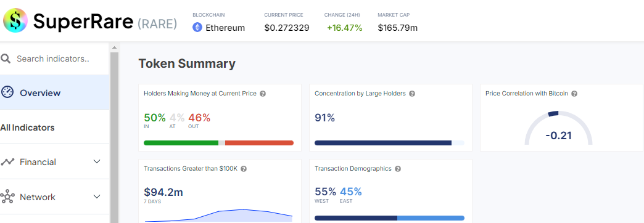This screenshot has width=644, height=223.
Task: Focus the Search indicators field
Action: 55,59
